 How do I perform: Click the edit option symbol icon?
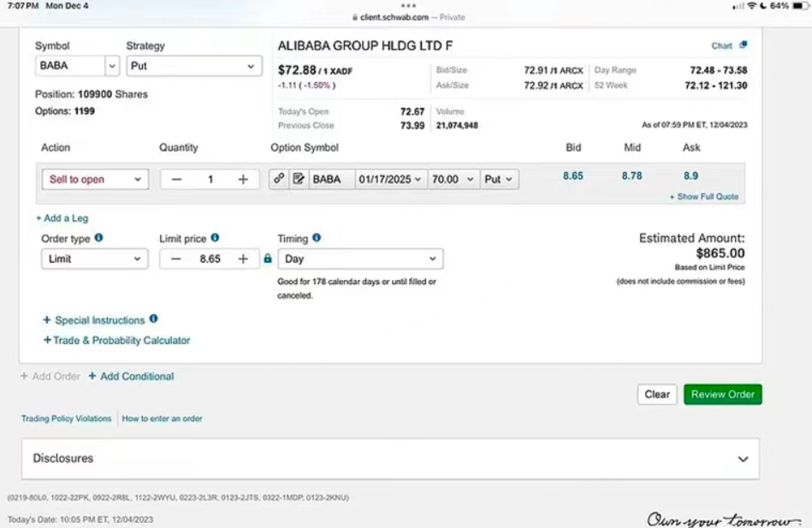click(299, 179)
